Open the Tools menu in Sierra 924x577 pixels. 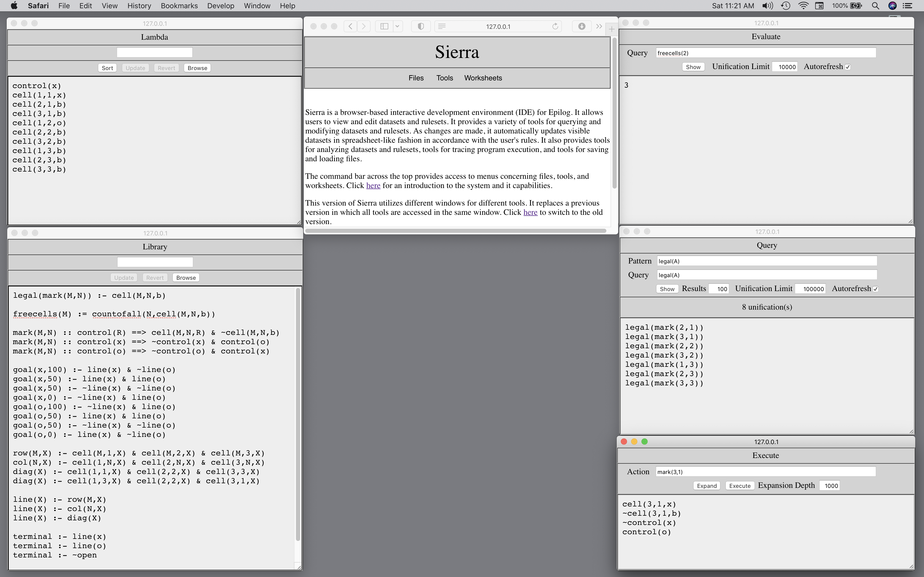click(x=444, y=78)
